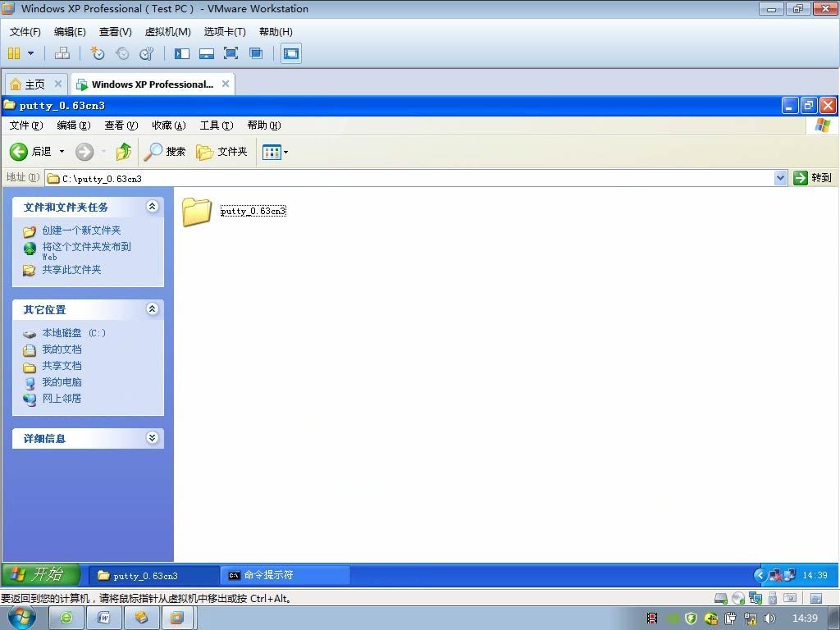Click 创建一个新文件夹 link
Image resolution: width=840 pixels, height=630 pixels.
click(81, 231)
